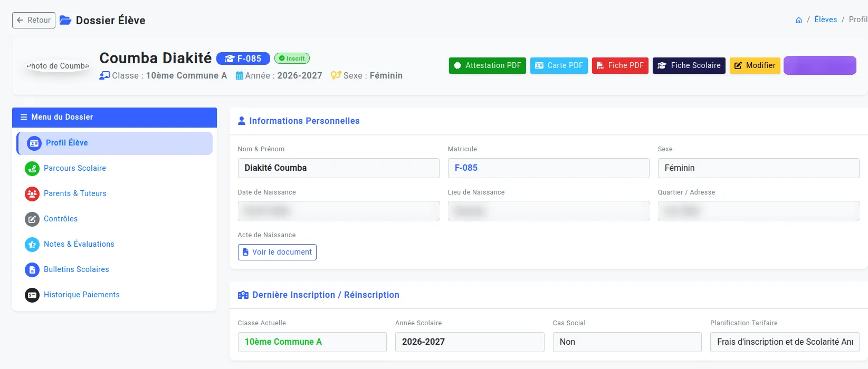
Task: Click the blue folder icon beside Dossier Élève
Action: tap(65, 20)
